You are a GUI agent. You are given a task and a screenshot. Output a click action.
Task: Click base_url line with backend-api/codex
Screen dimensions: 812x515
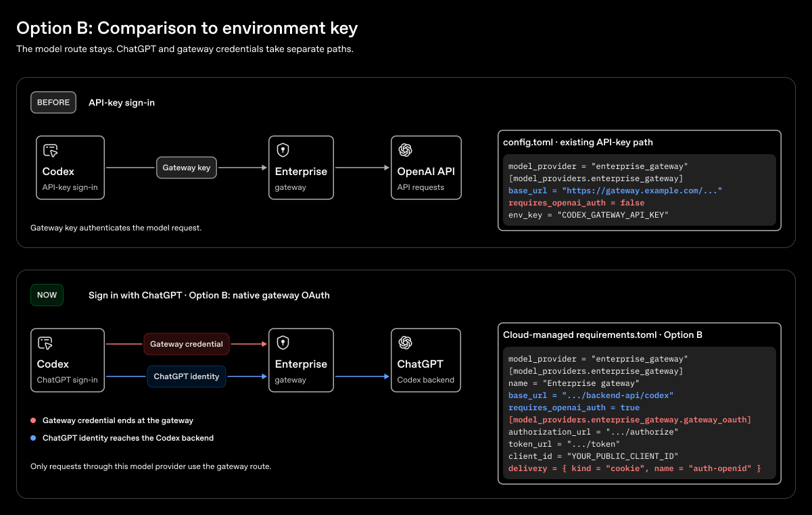591,395
